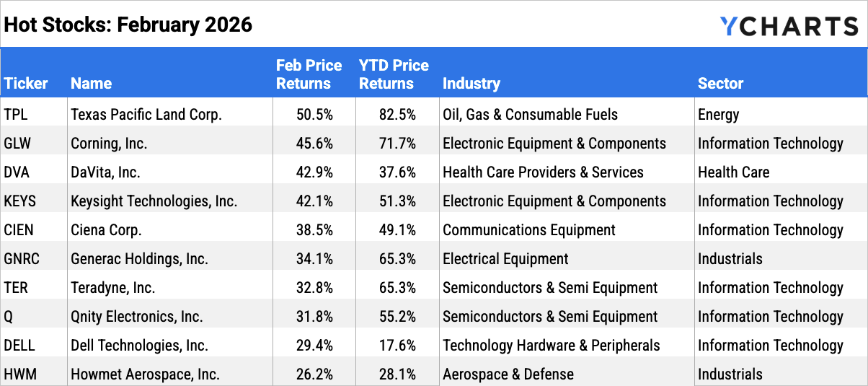Click the Hot Stocks: February 2026 title
Viewport: 868px width, 386px height.
(128, 25)
